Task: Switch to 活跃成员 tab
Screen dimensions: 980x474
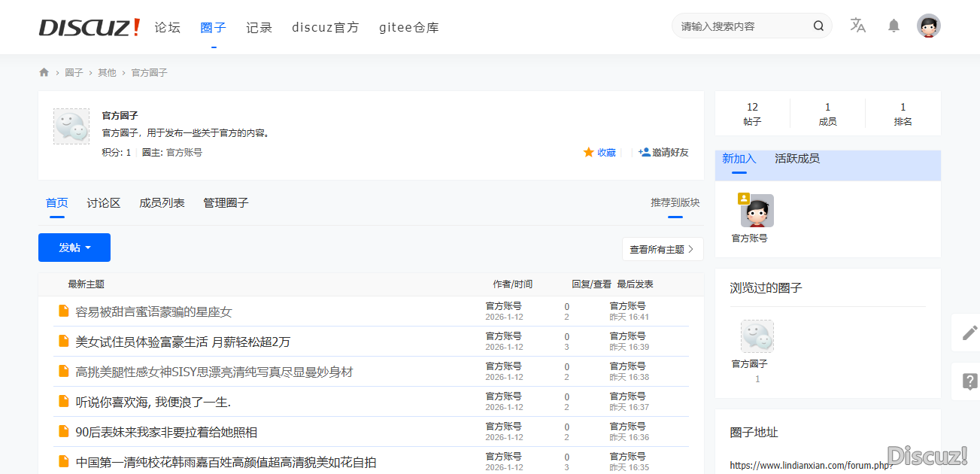Action: point(797,159)
